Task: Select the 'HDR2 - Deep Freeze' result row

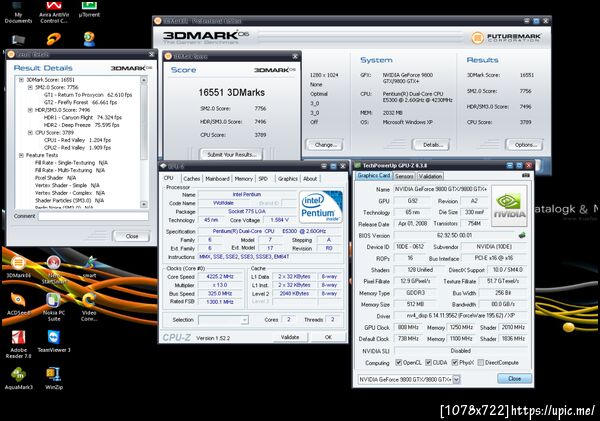Action: (x=82, y=125)
